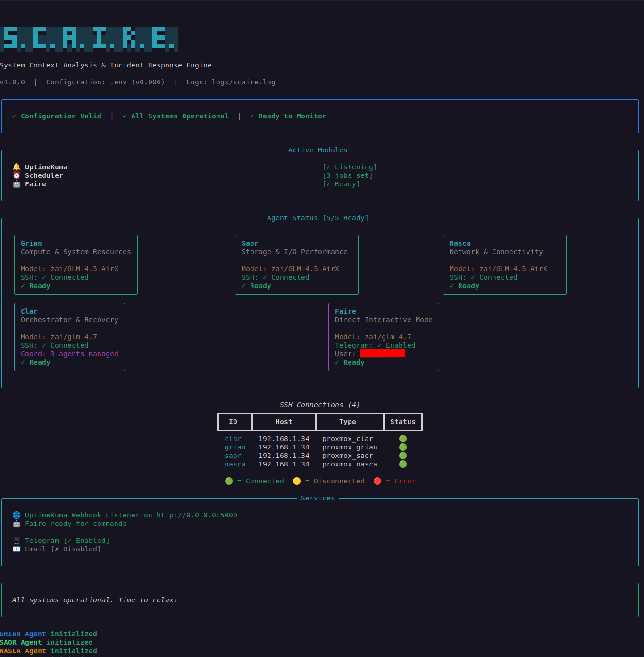Toggle the nasca connection status indicator
Viewport: 644px width, 657px height.
[402, 464]
